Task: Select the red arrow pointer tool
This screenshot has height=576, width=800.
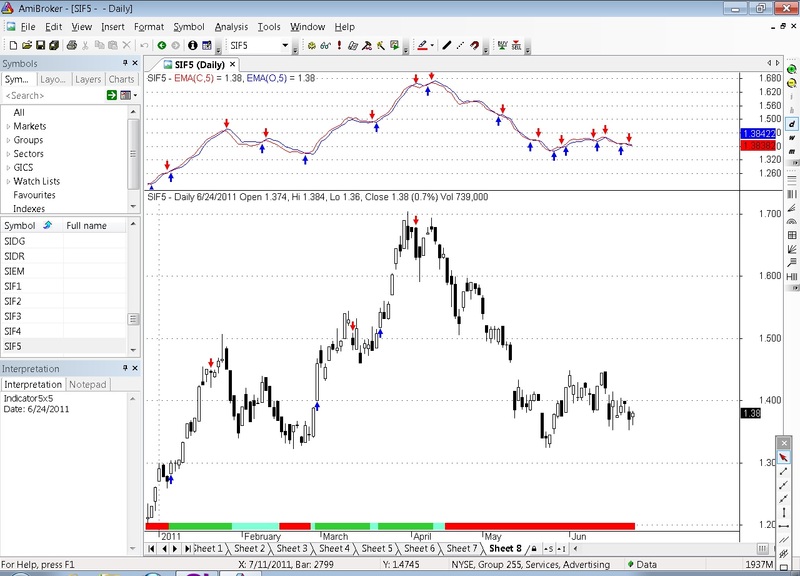Action: pyautogui.click(x=784, y=458)
